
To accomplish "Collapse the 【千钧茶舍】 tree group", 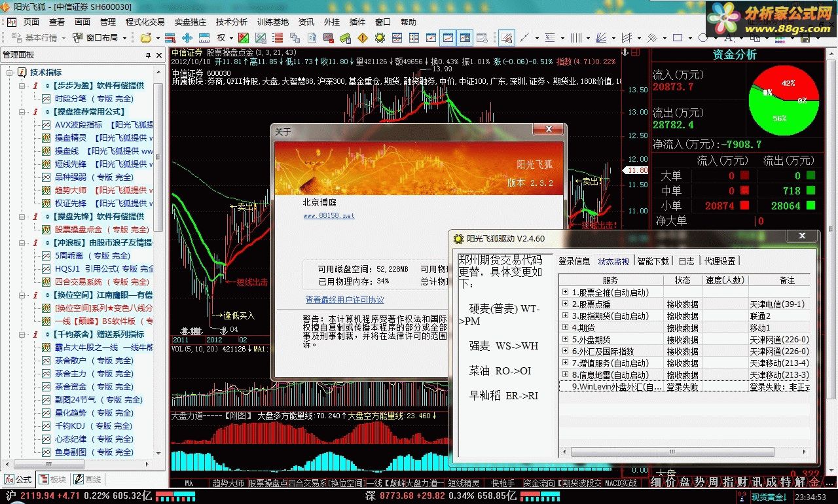I will click(22, 334).
